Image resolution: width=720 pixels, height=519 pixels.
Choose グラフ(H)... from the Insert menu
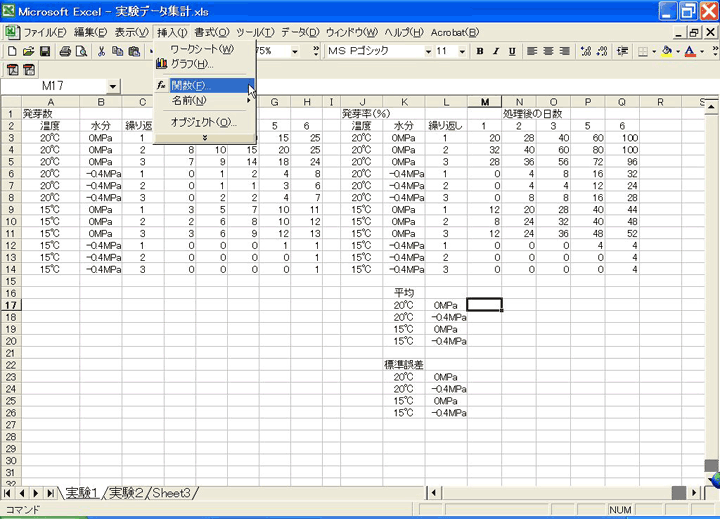coord(192,64)
